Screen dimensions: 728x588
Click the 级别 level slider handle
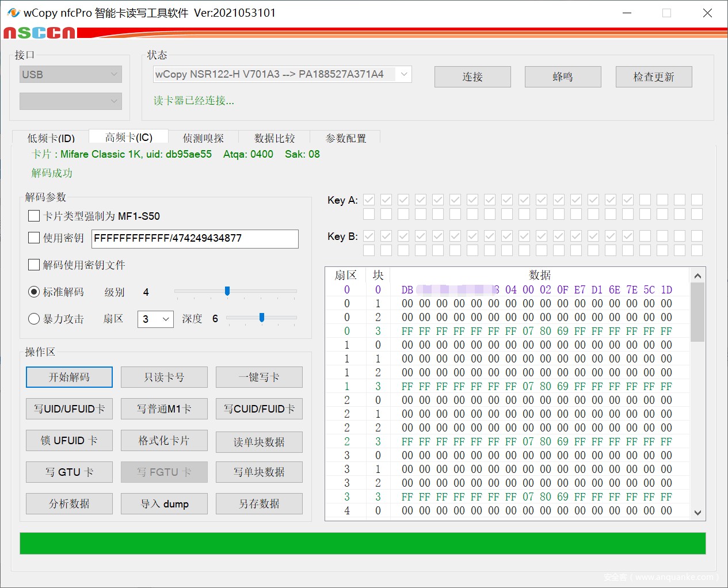[x=227, y=291]
